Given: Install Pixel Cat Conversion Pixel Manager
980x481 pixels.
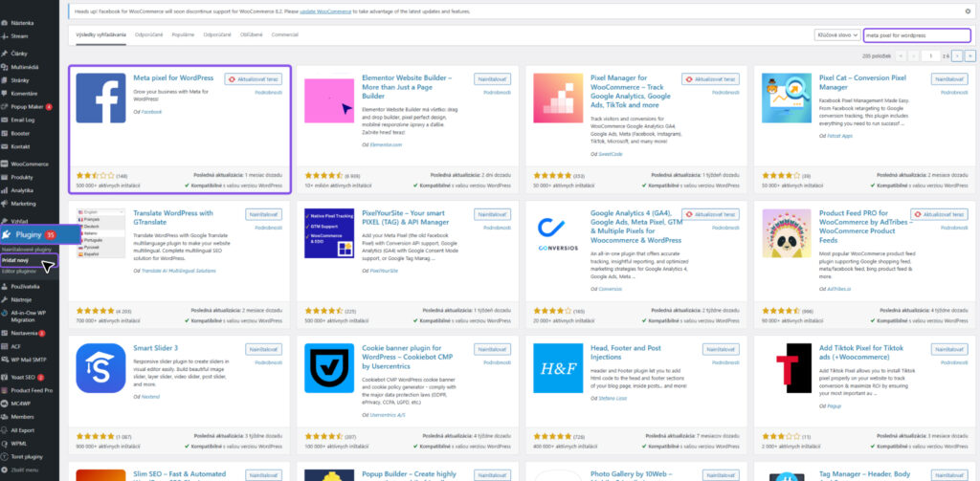Looking at the screenshot, I should pos(949,79).
